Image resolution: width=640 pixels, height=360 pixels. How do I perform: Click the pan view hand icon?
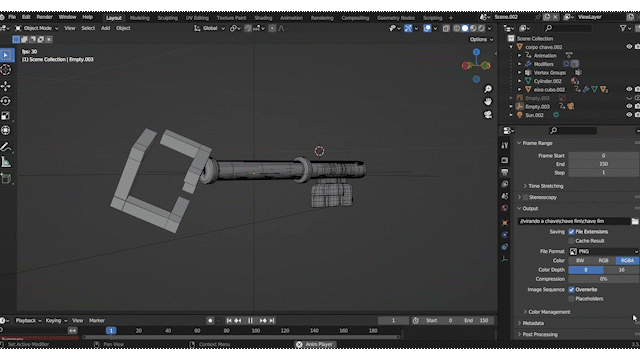pos(488,102)
